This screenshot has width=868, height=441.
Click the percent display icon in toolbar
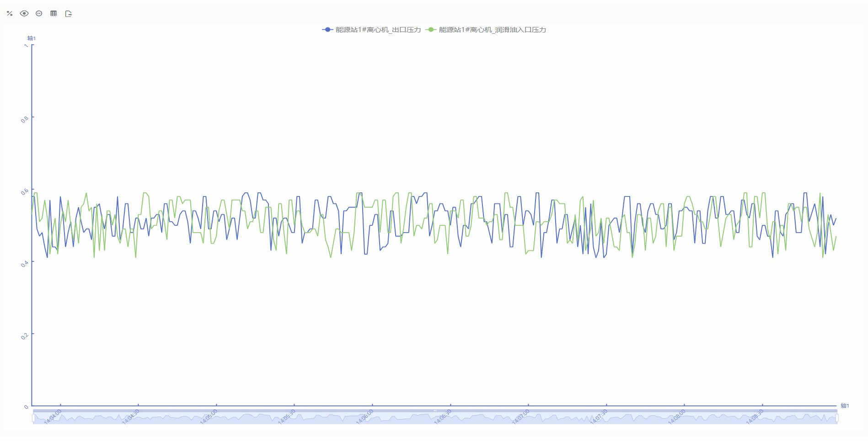tap(10, 14)
